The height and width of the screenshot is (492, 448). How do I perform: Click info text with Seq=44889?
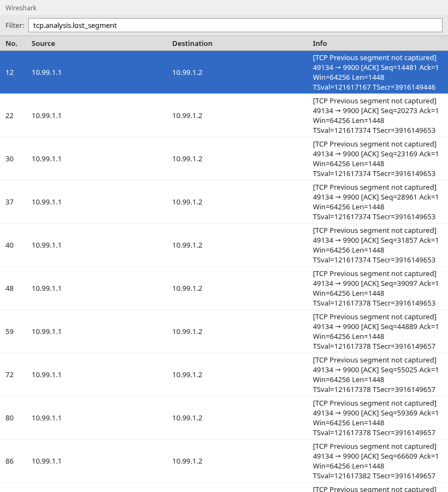[x=375, y=332]
